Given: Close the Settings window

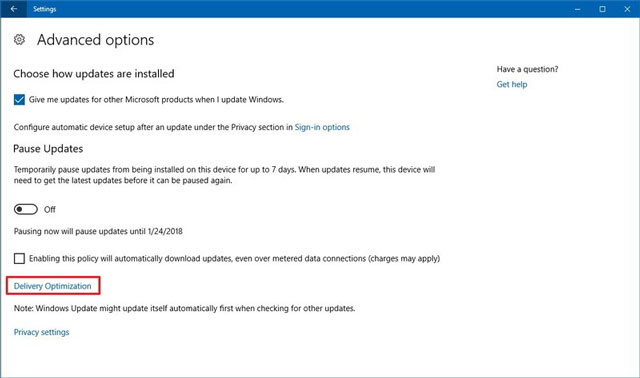Looking at the screenshot, I should point(627,9).
